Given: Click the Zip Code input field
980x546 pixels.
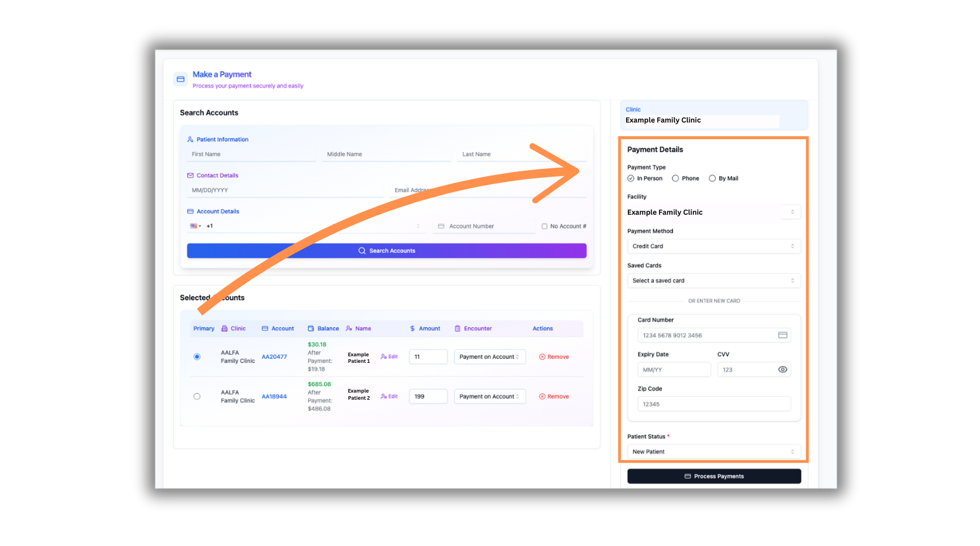Looking at the screenshot, I should coord(714,404).
